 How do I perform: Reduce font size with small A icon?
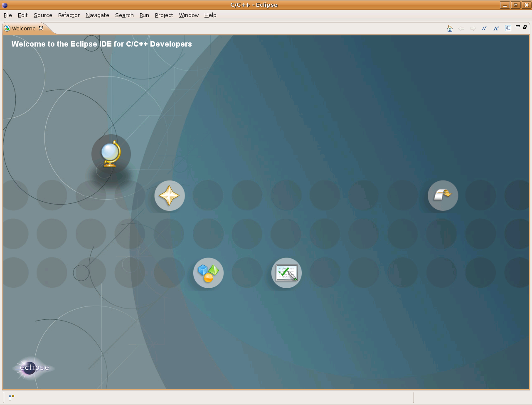pos(484,28)
